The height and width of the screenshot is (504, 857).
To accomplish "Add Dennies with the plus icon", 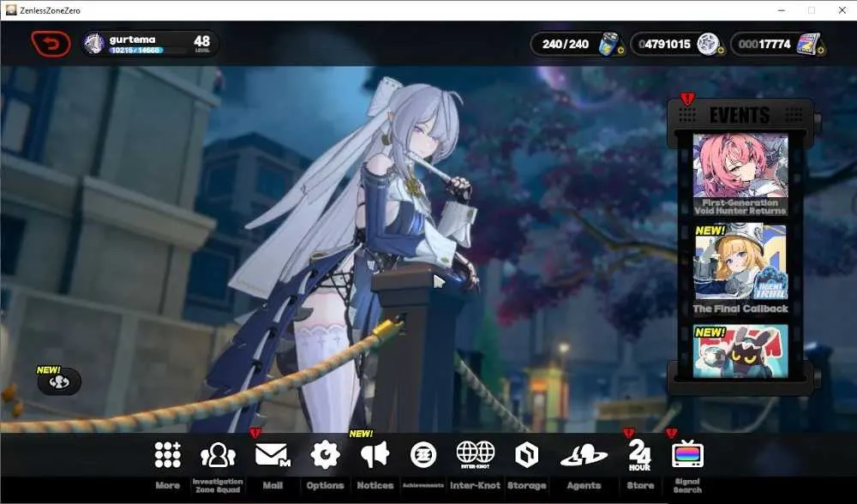I will tap(721, 51).
